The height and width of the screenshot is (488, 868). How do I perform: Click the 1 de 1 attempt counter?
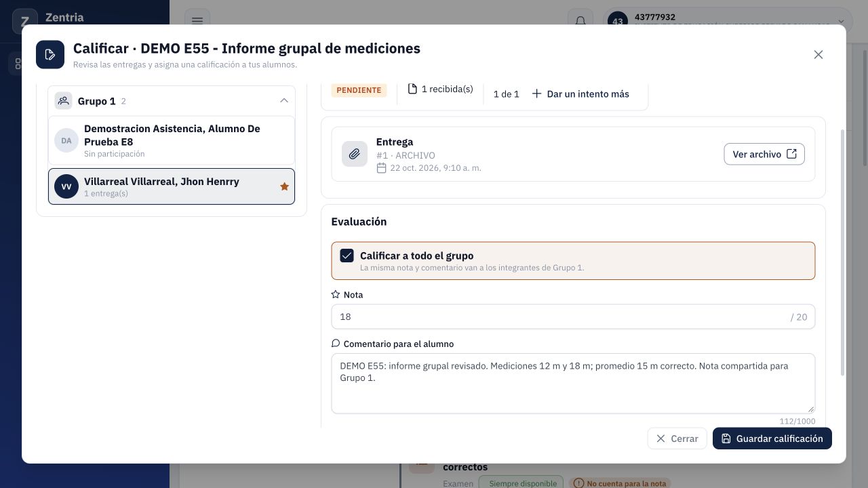pos(506,94)
